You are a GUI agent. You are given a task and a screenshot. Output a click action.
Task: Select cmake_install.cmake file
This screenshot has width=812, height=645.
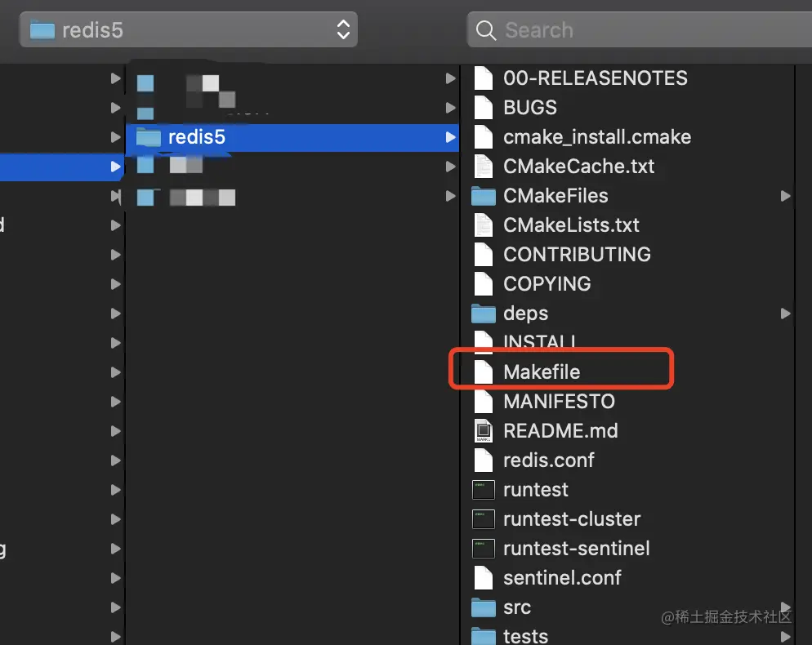[x=597, y=137]
